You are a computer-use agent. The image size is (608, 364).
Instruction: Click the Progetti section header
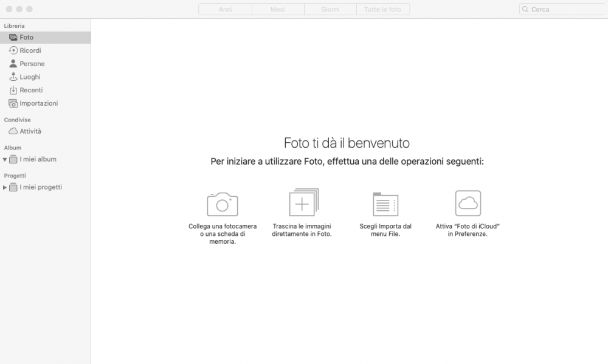(x=15, y=176)
